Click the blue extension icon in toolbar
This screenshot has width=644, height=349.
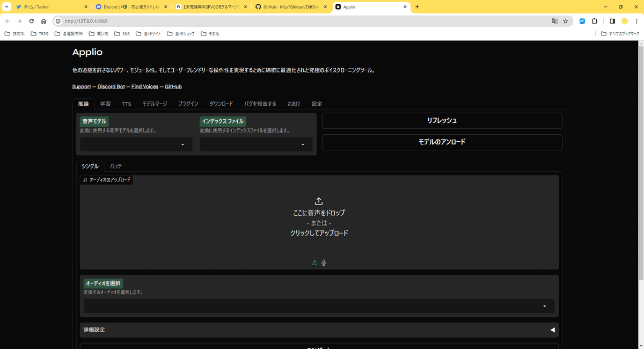click(582, 21)
